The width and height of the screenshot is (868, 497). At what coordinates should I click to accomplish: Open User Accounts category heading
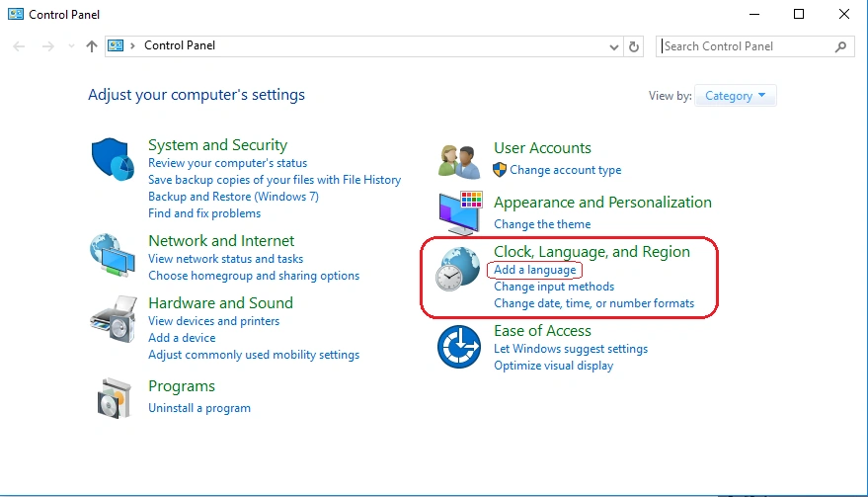click(542, 148)
